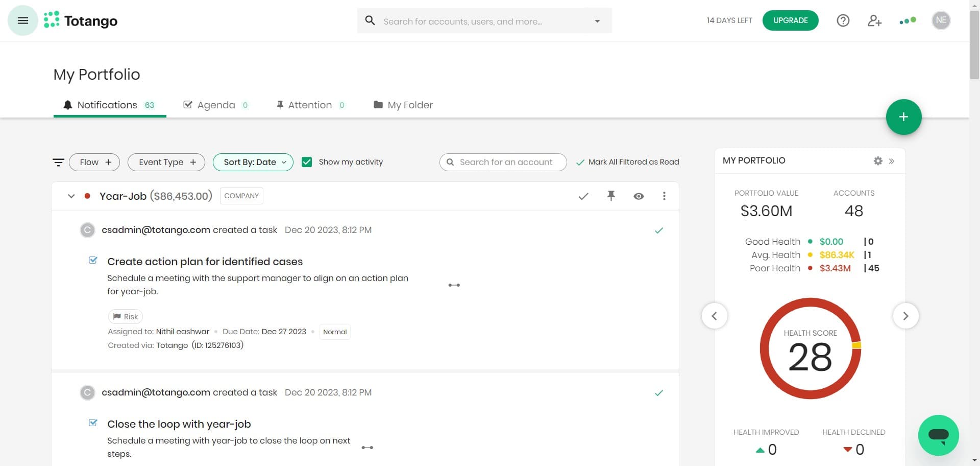980x466 pixels.
Task: Open the hamburger navigation menu
Action: tap(22, 20)
